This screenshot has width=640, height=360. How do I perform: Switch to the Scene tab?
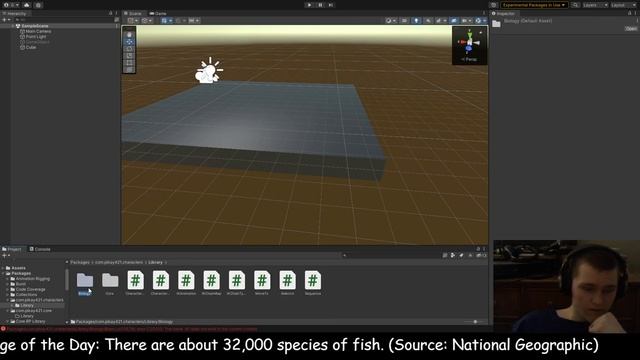click(x=133, y=13)
